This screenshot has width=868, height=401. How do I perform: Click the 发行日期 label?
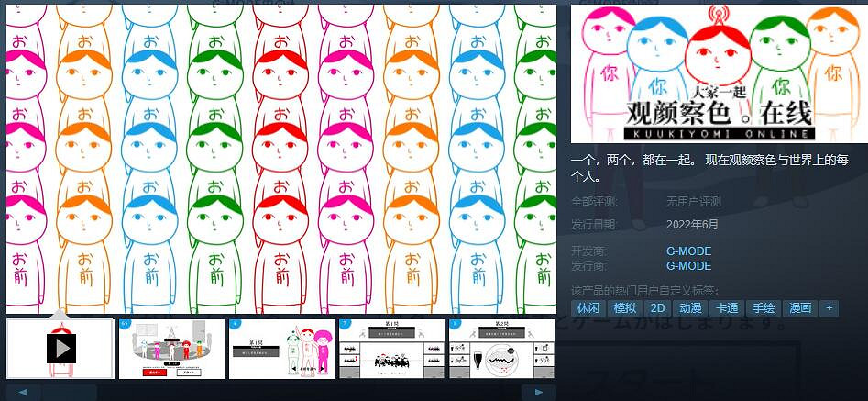(x=595, y=224)
